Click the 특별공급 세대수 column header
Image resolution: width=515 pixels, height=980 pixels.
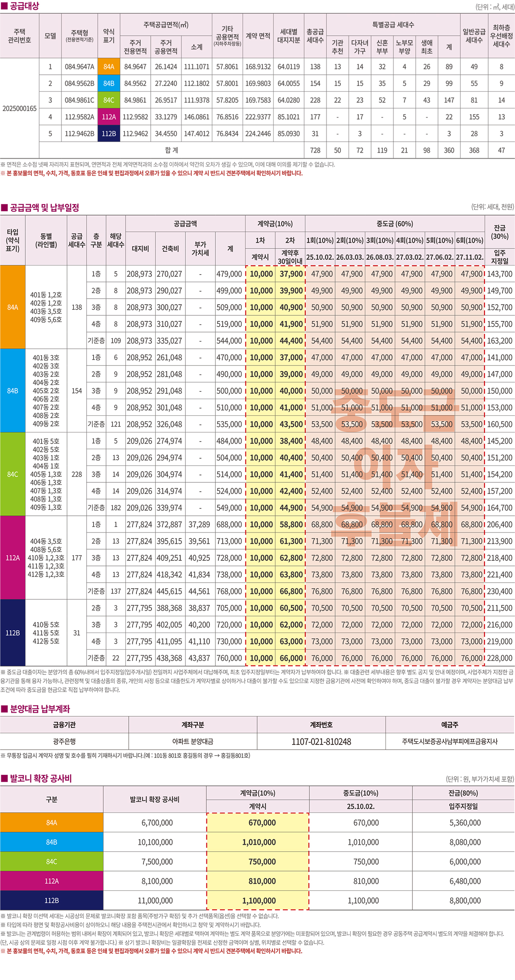(393, 25)
